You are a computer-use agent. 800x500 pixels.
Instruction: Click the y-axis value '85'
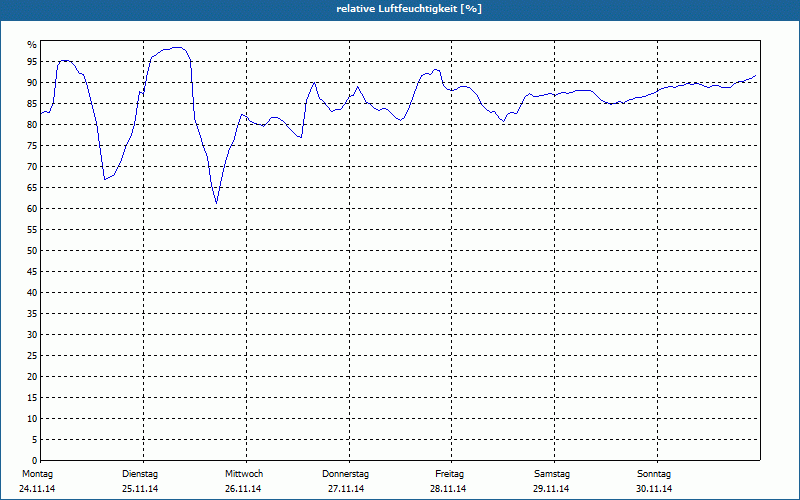(32, 104)
